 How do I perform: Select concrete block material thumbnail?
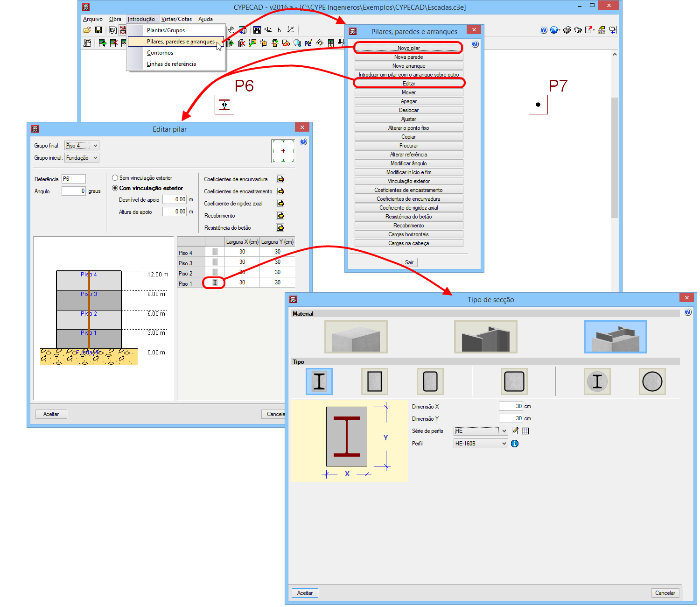tap(356, 337)
